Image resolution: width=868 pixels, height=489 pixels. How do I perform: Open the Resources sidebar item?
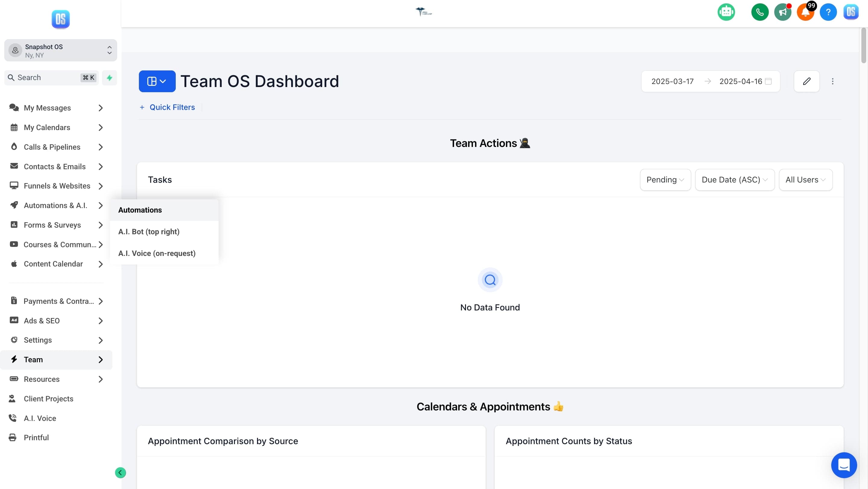coord(56,379)
